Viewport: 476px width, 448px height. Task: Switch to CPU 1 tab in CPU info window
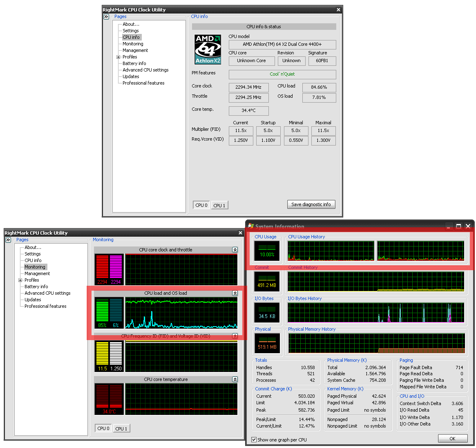point(219,206)
